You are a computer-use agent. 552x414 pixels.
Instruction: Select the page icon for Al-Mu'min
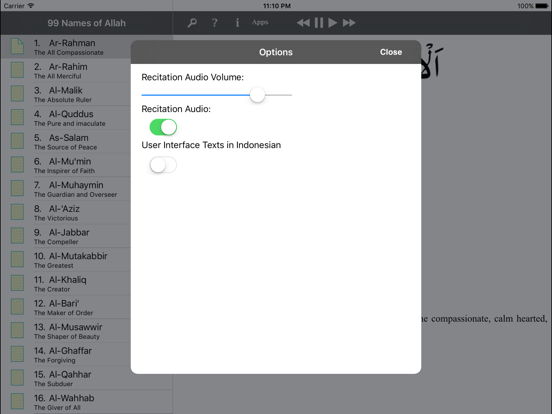17,164
